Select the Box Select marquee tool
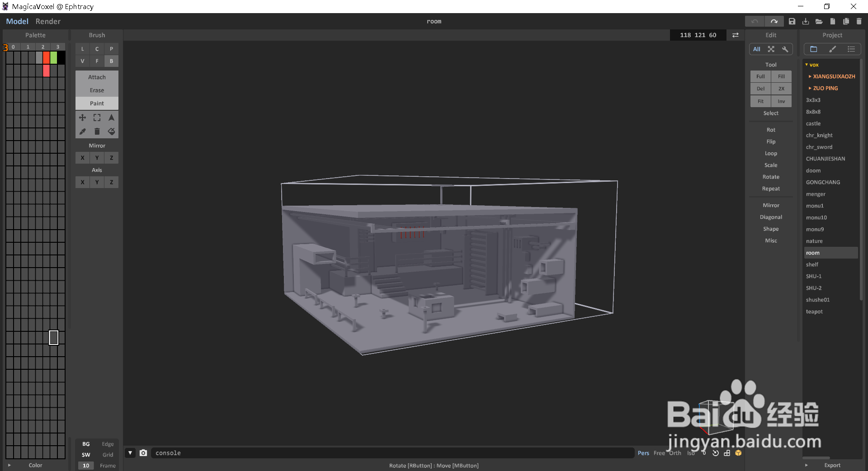 tap(97, 118)
